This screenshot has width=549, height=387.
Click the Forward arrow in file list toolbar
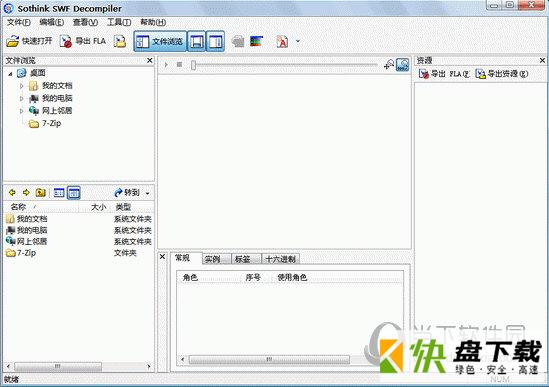tap(26, 192)
